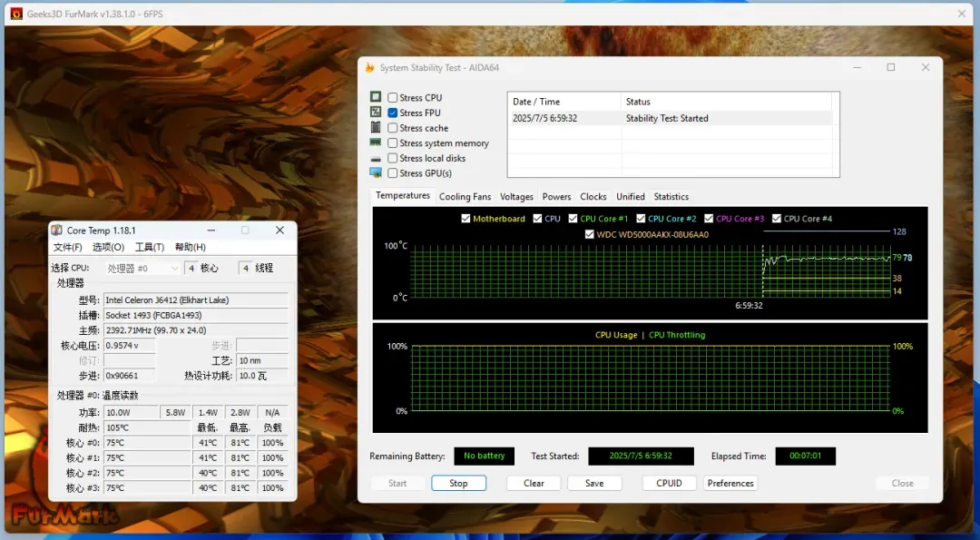This screenshot has width=980, height=540.
Task: Open CPUID from the AIDA64 window
Action: click(x=670, y=483)
